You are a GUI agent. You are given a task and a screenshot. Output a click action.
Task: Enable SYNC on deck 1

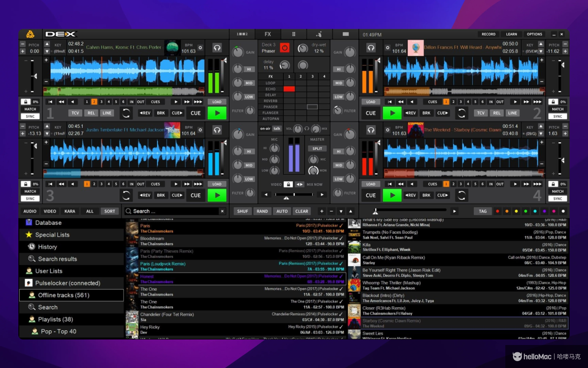coord(30,116)
